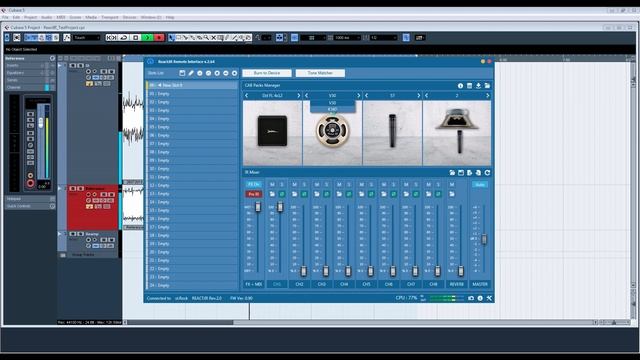Click the save slot icon in Slots List toolbar
The width and height of the screenshot is (640, 360).
coord(182,73)
